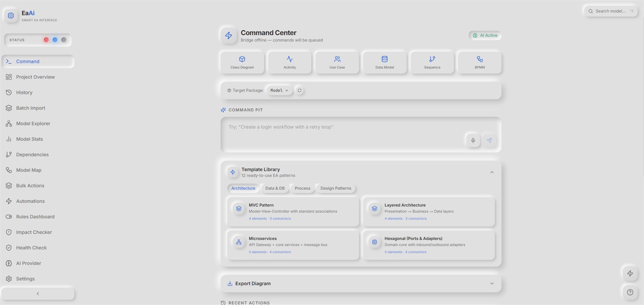Click the blue status indicator dot
The height and width of the screenshot is (305, 644).
point(55,40)
